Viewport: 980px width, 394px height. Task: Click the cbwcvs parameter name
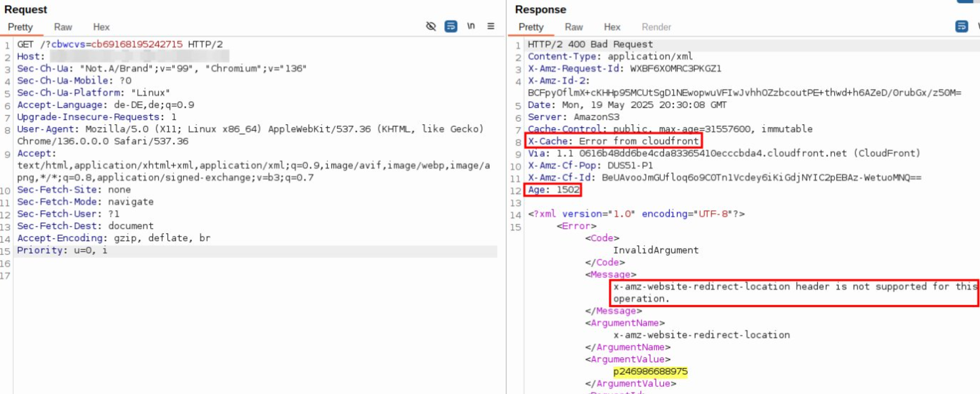point(68,44)
